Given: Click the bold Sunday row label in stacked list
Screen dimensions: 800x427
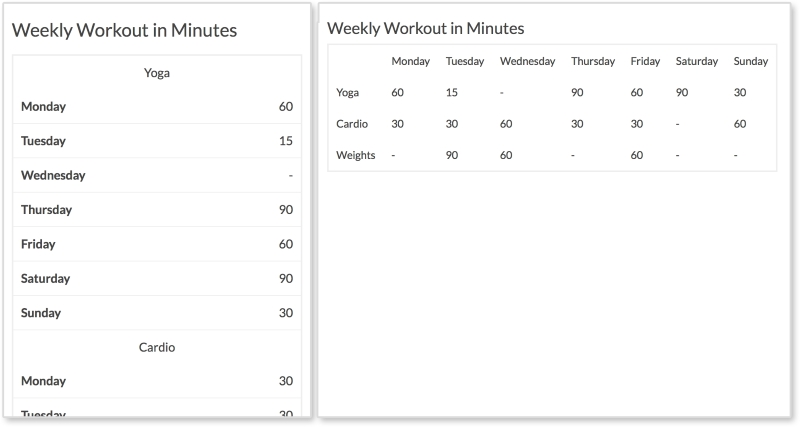Looking at the screenshot, I should click(41, 313).
